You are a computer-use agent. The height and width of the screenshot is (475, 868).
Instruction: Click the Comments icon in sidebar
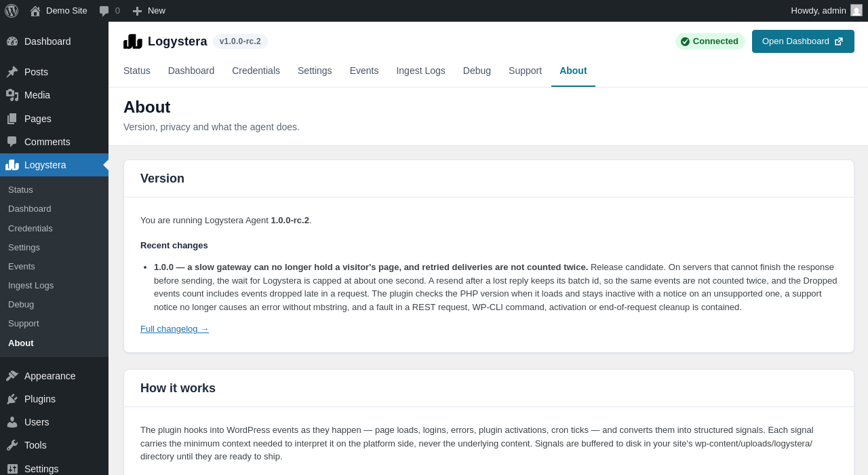tap(12, 142)
